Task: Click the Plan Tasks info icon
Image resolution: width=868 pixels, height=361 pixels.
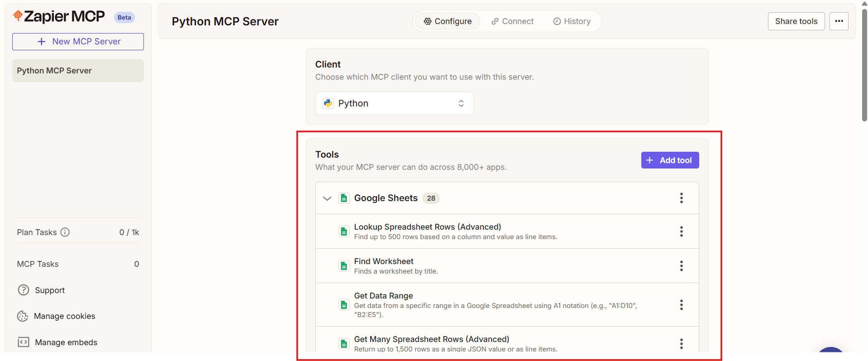Action: click(65, 232)
